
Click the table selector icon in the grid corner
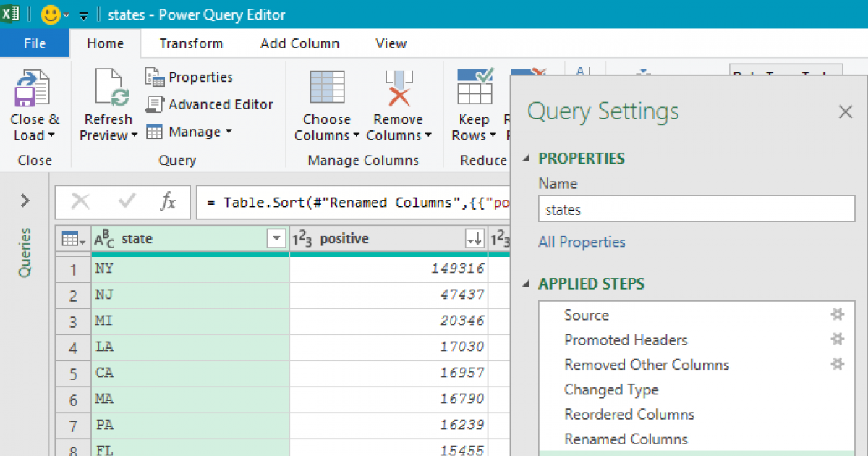[69, 238]
